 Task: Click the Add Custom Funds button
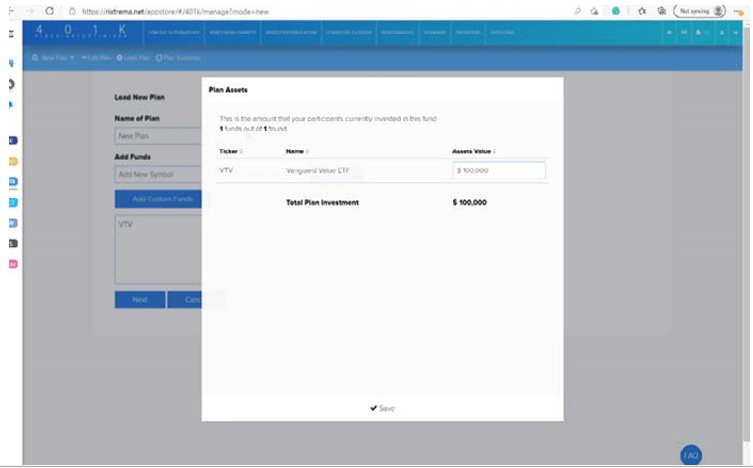pos(158,199)
